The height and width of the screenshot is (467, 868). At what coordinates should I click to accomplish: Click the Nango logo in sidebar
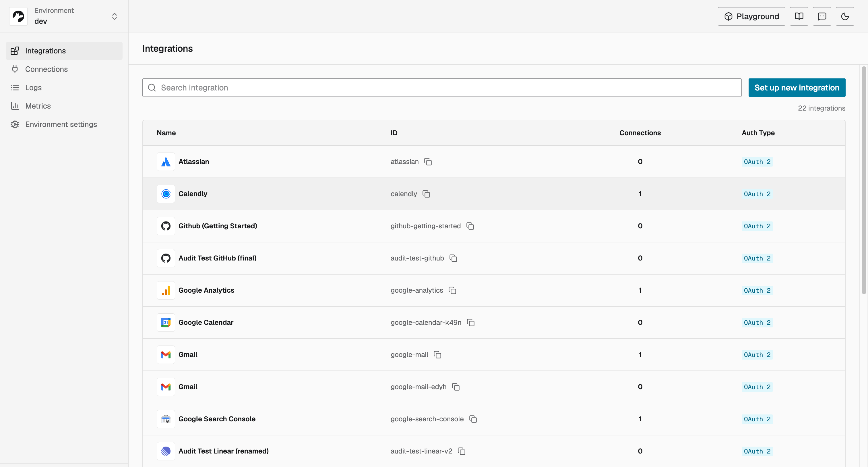coord(18,16)
